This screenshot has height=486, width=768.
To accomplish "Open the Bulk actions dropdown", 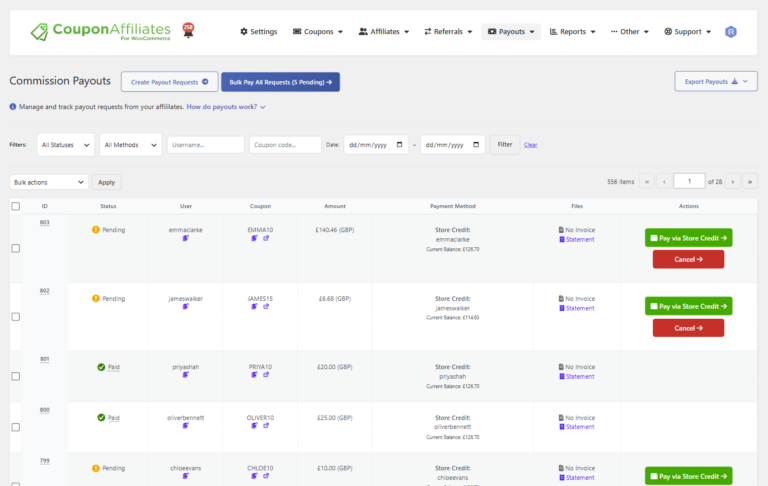I will pyautogui.click(x=49, y=182).
